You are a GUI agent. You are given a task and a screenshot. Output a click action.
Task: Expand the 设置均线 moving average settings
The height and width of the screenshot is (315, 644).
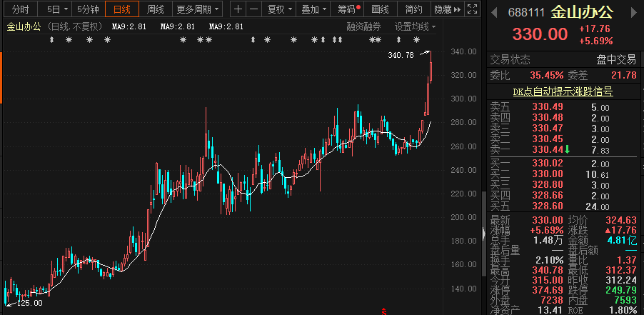tap(416, 26)
